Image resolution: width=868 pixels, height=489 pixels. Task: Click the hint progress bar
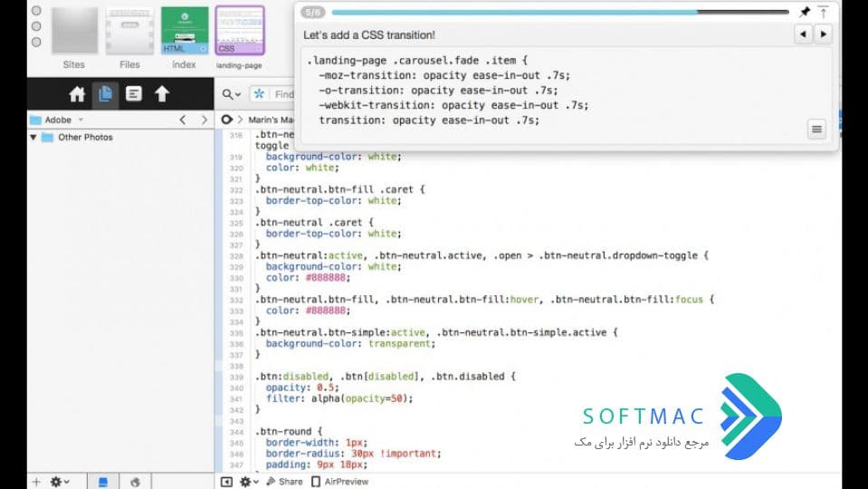click(559, 12)
